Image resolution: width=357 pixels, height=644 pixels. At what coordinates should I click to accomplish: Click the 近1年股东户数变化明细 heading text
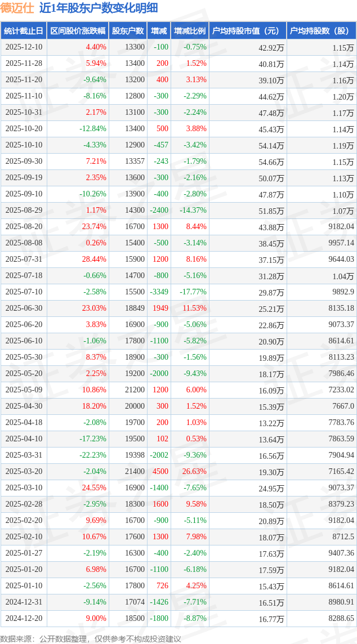point(99,8)
